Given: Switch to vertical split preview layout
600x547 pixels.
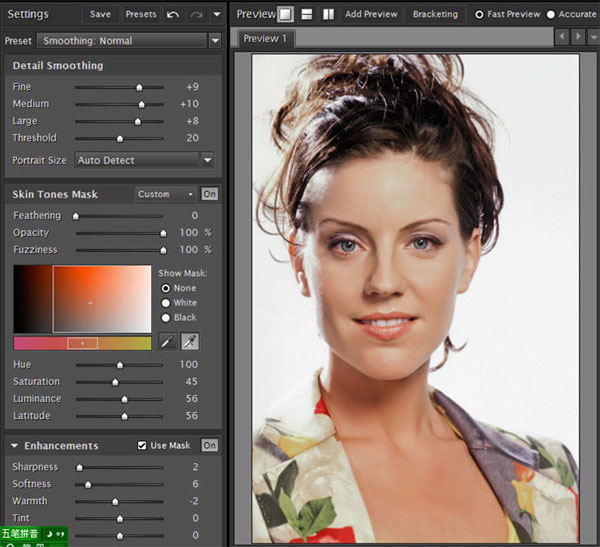Looking at the screenshot, I should [x=328, y=14].
